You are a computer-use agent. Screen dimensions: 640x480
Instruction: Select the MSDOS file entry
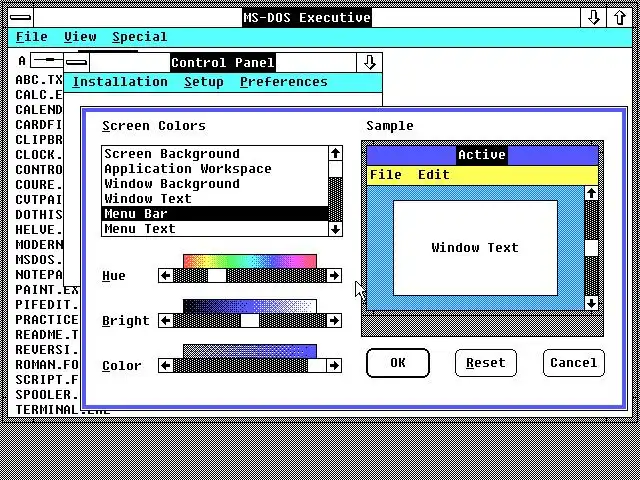(39, 260)
